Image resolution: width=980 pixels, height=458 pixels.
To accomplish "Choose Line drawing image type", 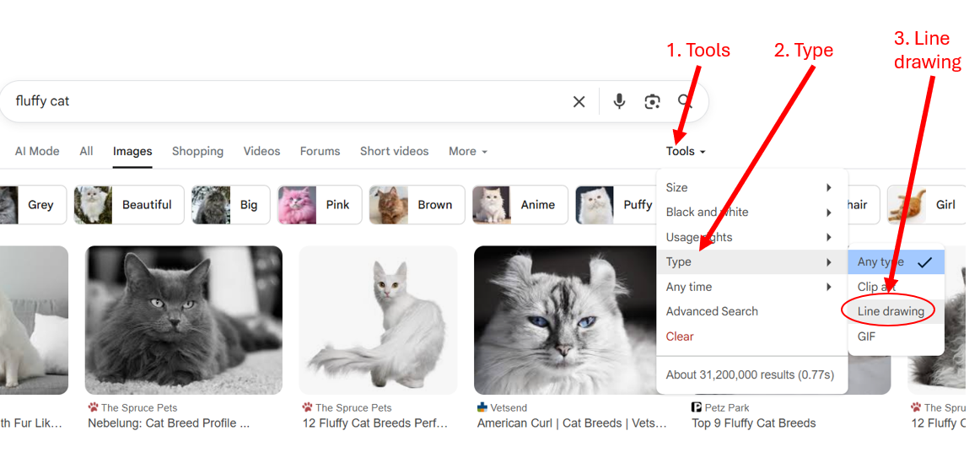I will pos(891,311).
